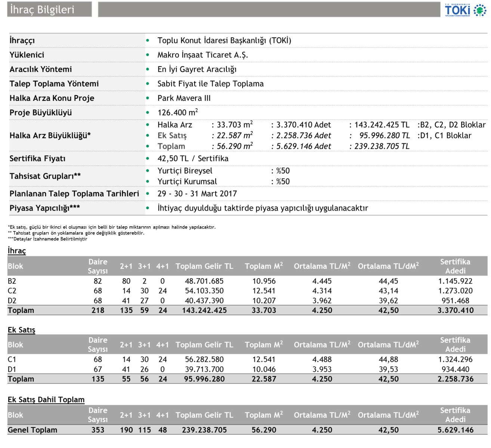Select the C2 block row in İhraç table
The width and height of the screenshot is (491, 448).
click(12, 291)
